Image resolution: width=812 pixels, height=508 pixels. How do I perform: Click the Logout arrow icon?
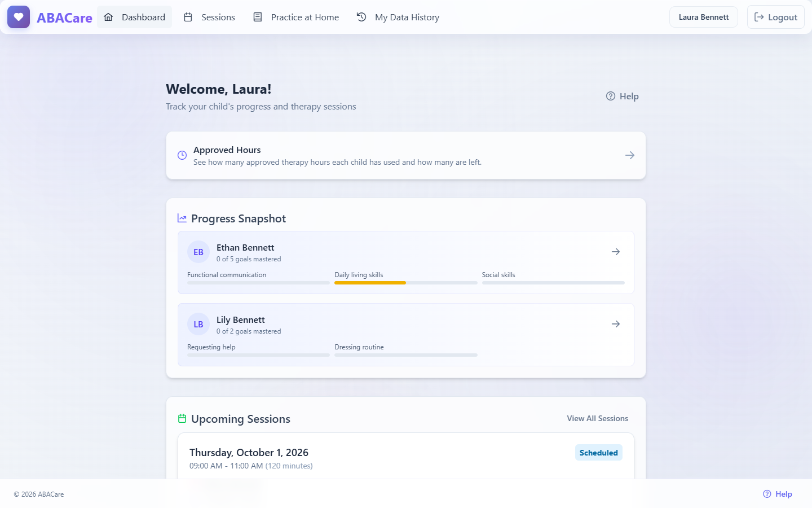point(759,17)
